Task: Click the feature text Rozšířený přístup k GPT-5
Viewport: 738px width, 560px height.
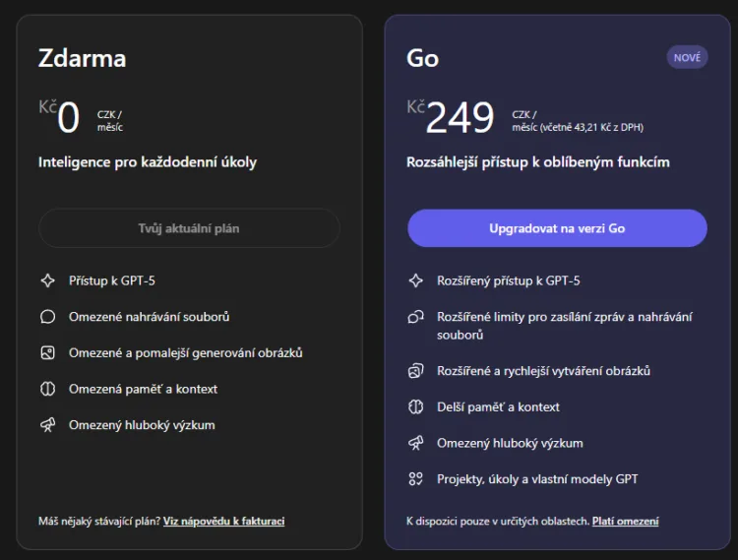Action: pos(509,280)
